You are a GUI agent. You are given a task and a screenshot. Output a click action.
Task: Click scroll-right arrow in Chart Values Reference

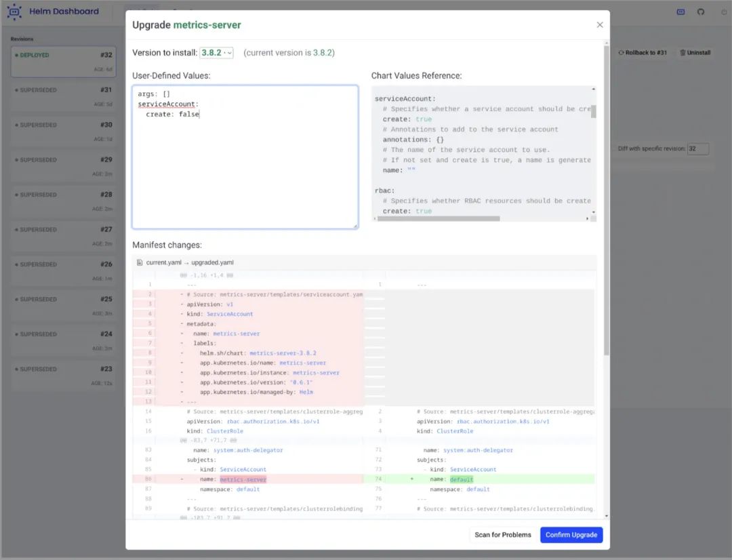587,218
